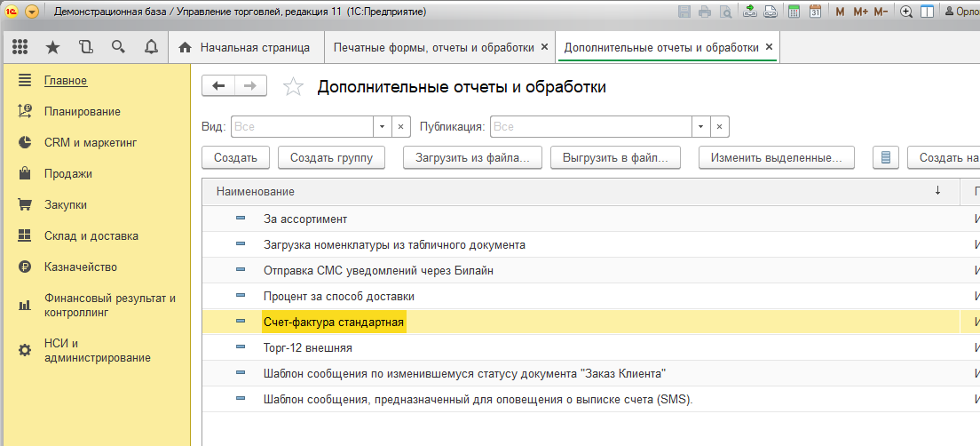Viewport: 980px width, 446px height.
Task: Click the row icon beside Торг-12 внешняя
Action: pos(241,347)
